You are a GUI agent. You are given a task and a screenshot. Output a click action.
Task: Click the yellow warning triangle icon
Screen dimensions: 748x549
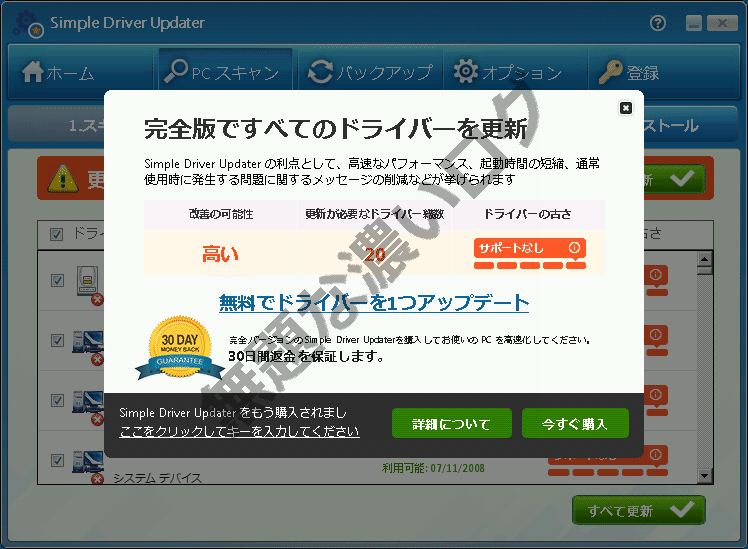62,178
